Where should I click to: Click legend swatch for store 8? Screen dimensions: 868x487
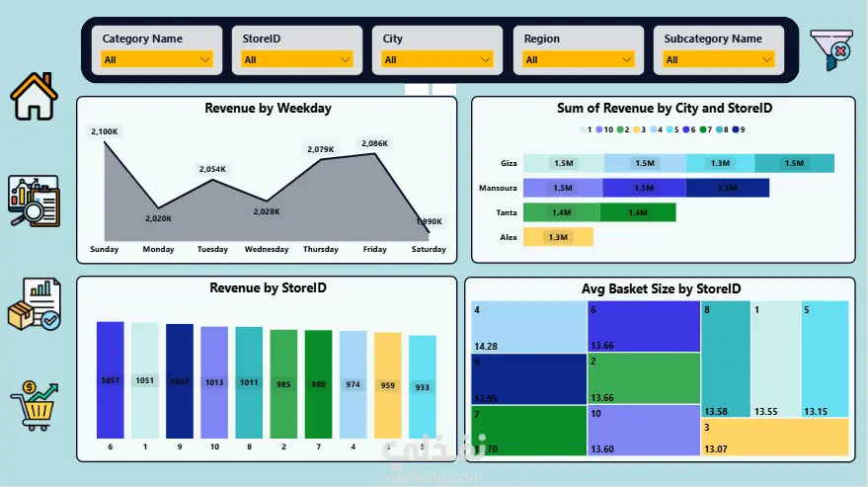click(719, 129)
